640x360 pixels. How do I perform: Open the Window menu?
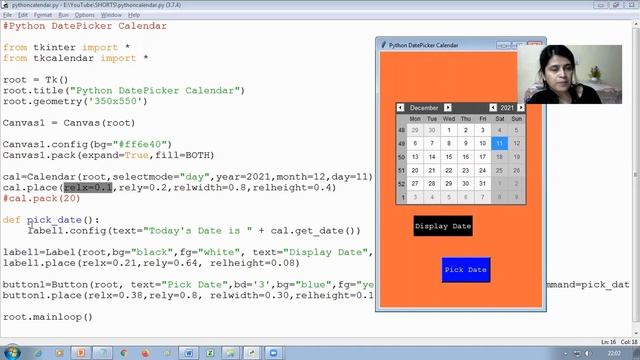click(111, 15)
